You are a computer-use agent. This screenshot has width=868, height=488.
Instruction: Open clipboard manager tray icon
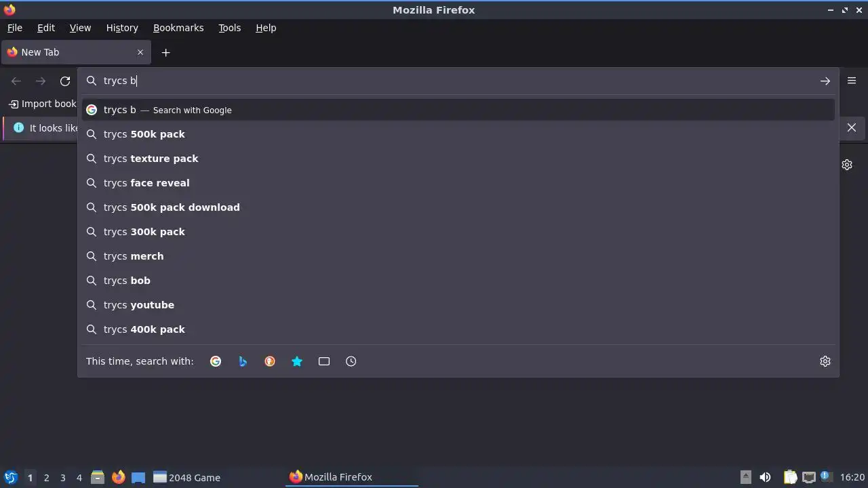(x=791, y=477)
